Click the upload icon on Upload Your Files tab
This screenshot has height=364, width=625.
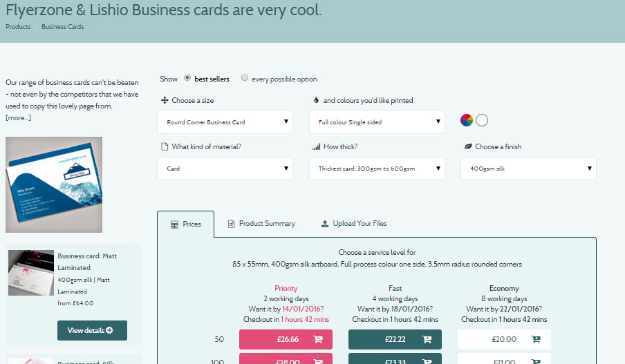point(325,224)
